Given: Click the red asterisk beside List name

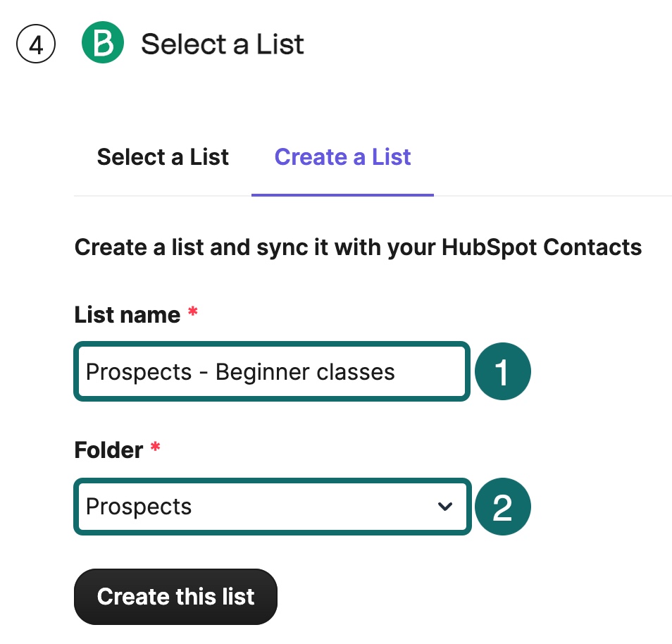Looking at the screenshot, I should [x=193, y=314].
